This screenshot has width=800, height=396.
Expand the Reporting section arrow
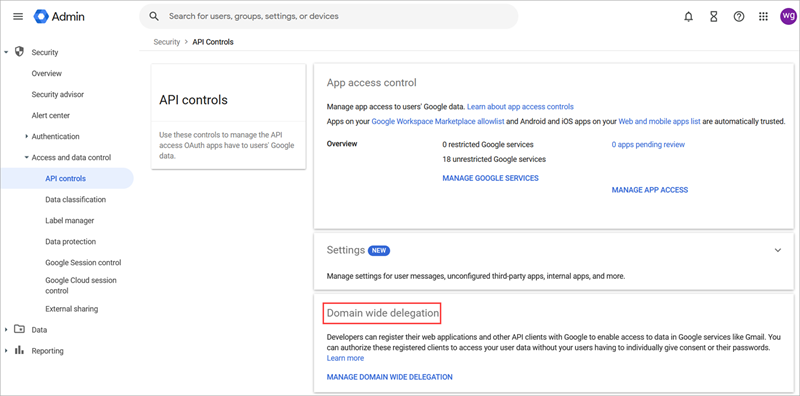tap(6, 351)
